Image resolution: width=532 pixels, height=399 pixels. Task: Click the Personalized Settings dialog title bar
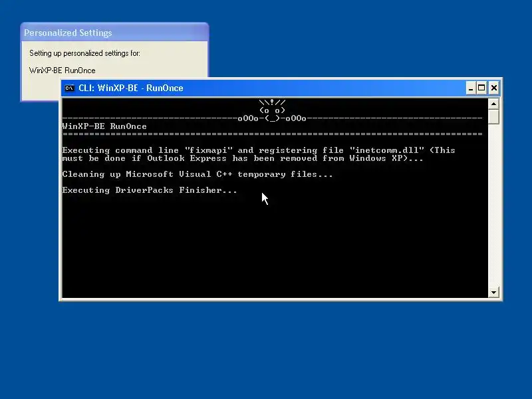(x=114, y=33)
